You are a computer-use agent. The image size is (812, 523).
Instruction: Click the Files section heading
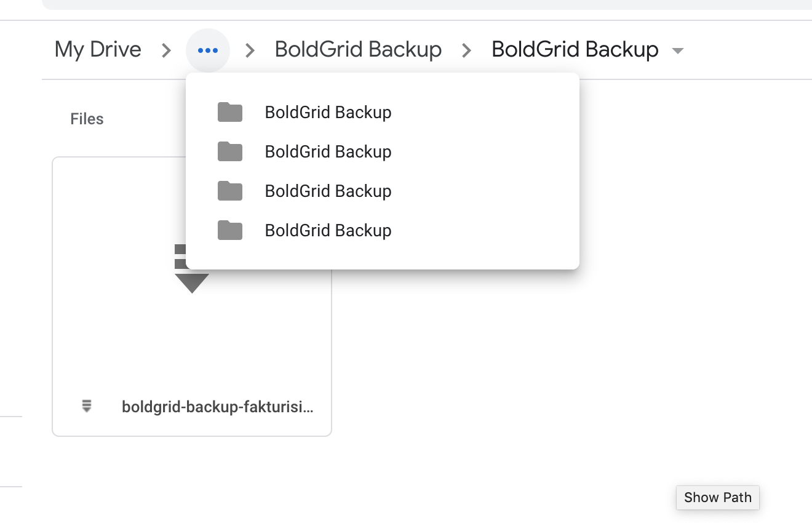coord(87,119)
